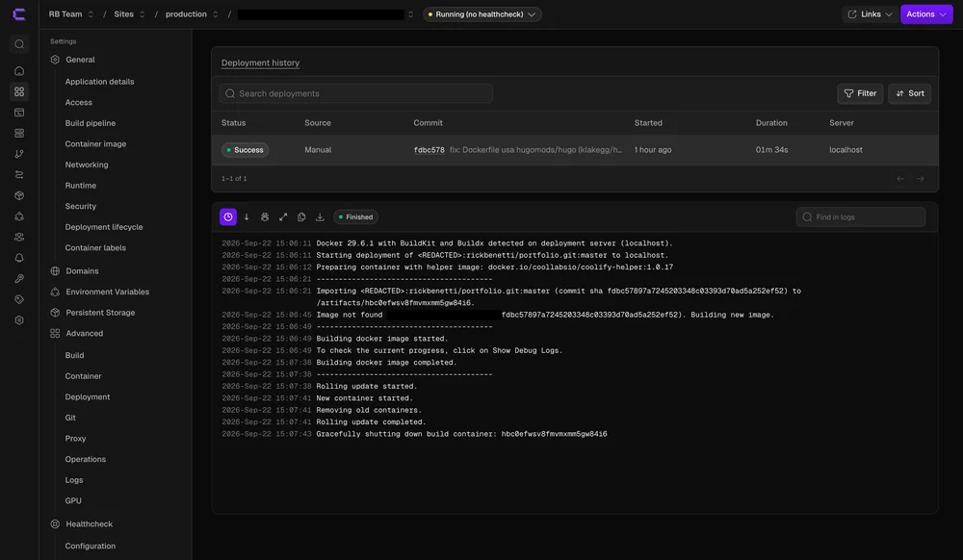Go to the previous page arrow

click(900, 179)
